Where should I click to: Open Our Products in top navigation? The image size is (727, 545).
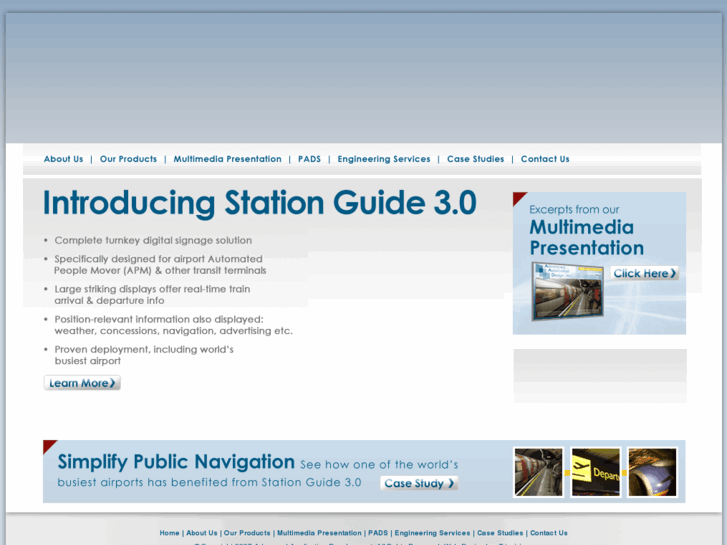(x=128, y=159)
